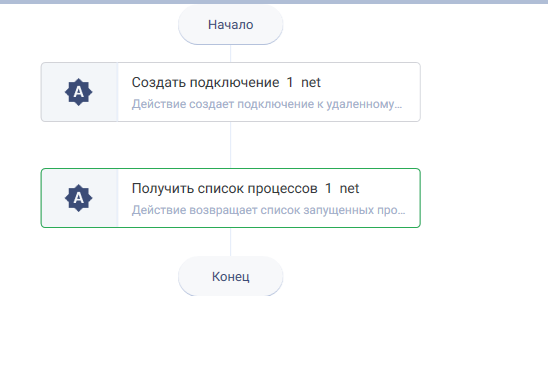Viewport: 548px width, 365px height.
Task: Click the Получить список процессов action title
Action: pos(225,188)
